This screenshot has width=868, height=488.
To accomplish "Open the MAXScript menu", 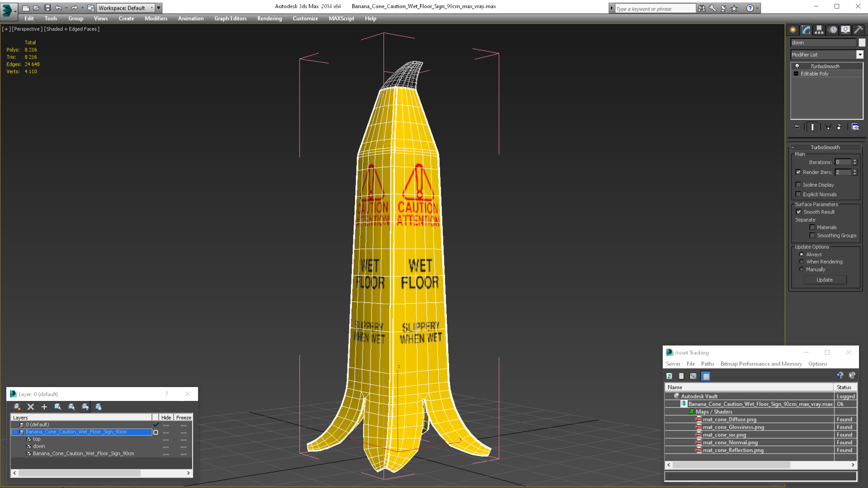I will tap(341, 18).
